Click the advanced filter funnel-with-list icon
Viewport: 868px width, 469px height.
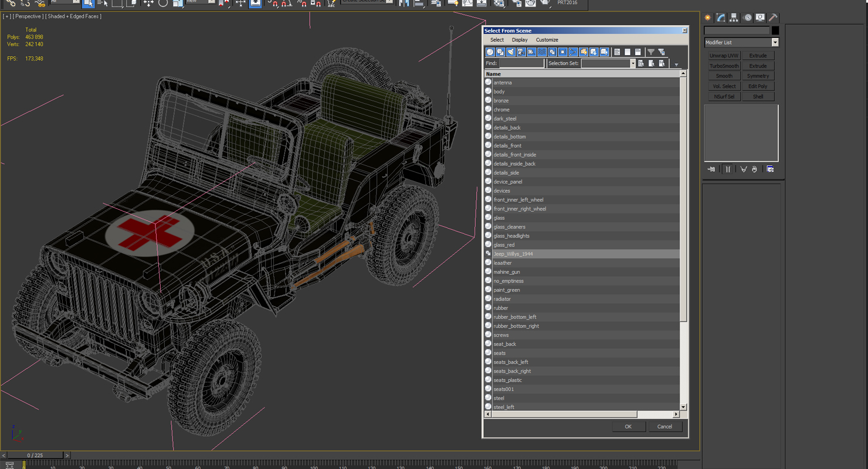(x=662, y=52)
